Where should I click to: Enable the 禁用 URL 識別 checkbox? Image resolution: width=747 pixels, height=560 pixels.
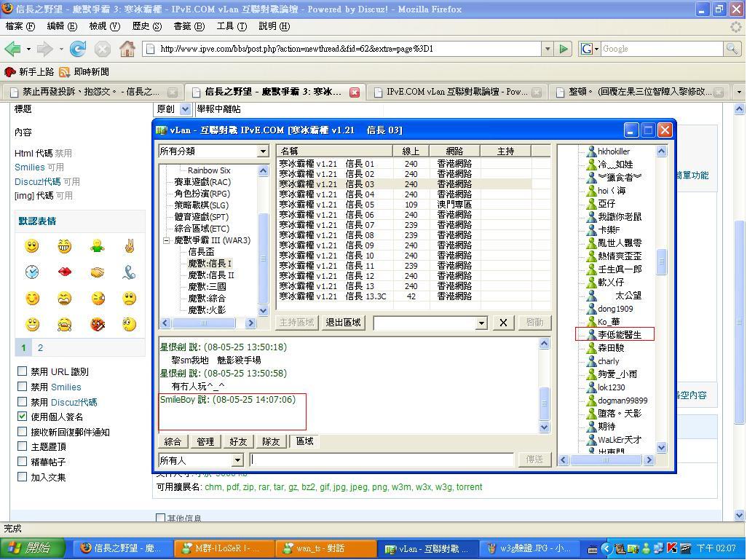click(22, 371)
